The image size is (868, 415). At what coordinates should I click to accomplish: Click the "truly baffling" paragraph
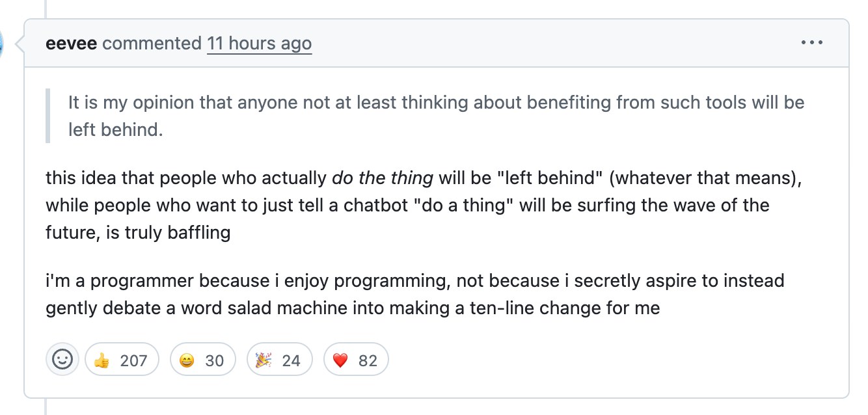click(x=423, y=205)
